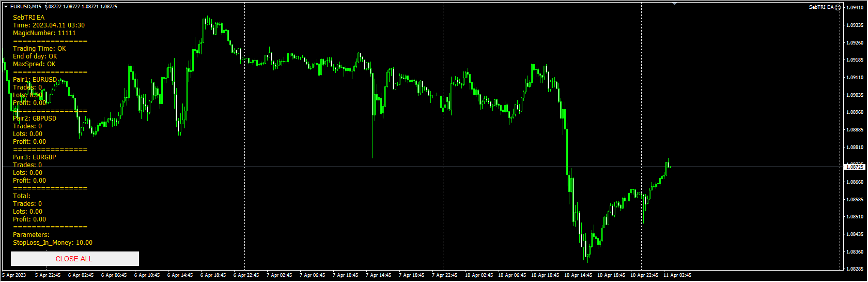Click the 10 Apr 02:45 time label
Image resolution: width=868 pixels, height=282 pixels.
[479, 275]
